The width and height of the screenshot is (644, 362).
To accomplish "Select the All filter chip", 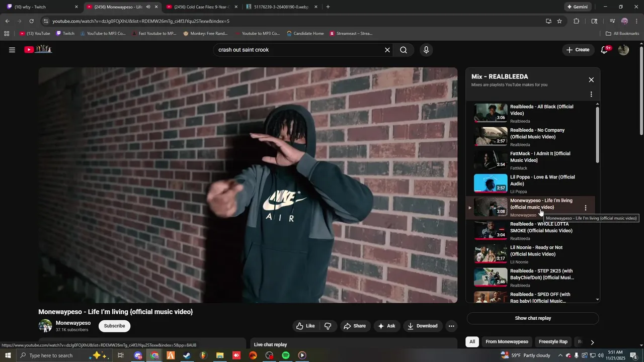I will (x=472, y=342).
